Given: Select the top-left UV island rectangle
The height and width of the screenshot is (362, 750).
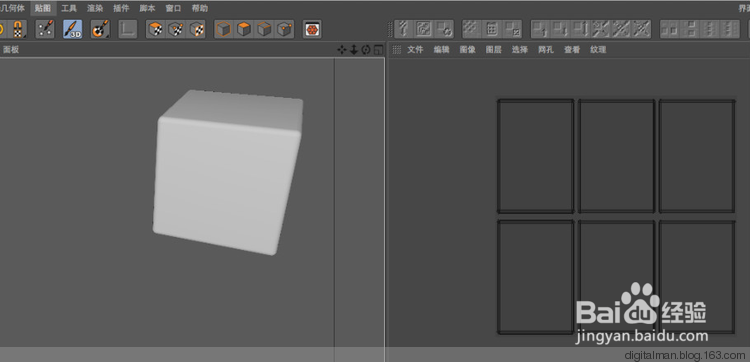Looking at the screenshot, I should click(x=535, y=156).
